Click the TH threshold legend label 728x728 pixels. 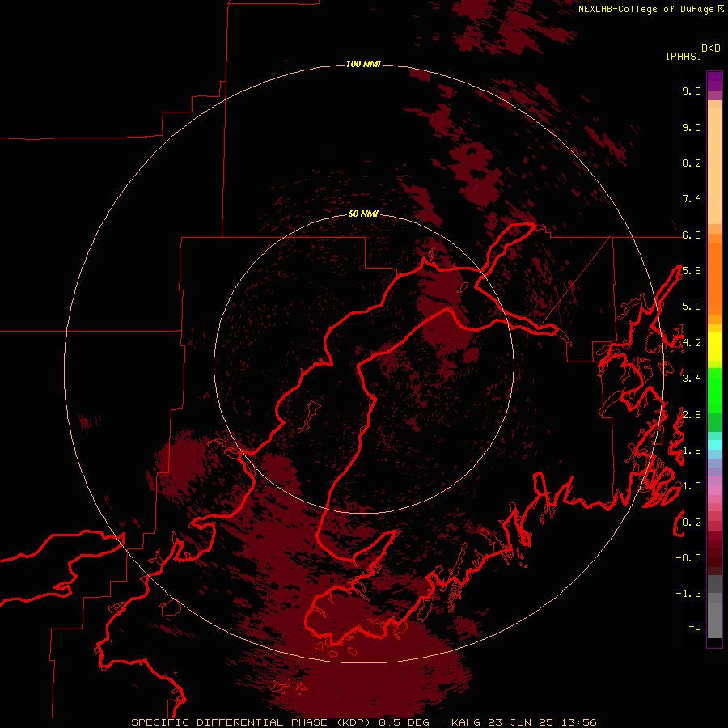[x=695, y=630]
